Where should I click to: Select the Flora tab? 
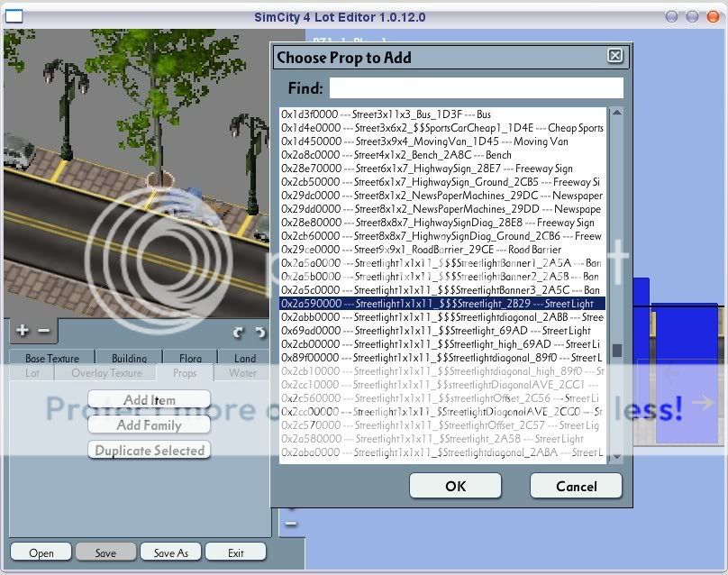pyautogui.click(x=190, y=358)
